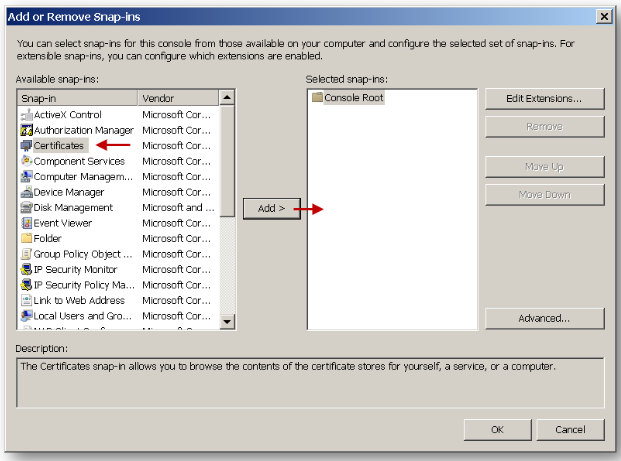
Task: Select Group Policy Object snap-in name
Action: point(83,254)
